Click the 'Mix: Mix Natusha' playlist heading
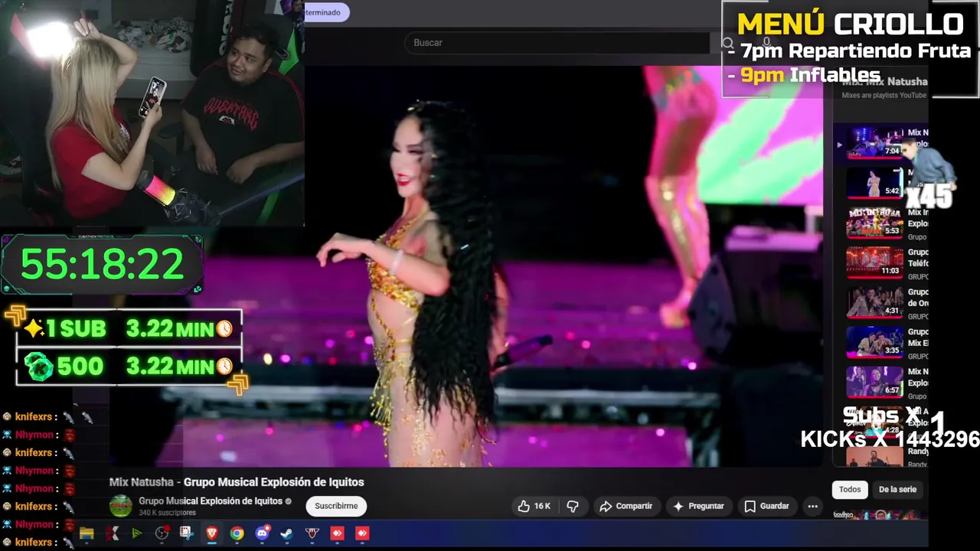 884,81
